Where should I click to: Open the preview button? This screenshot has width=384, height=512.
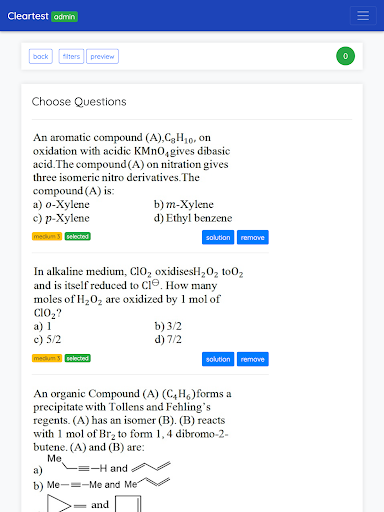tap(102, 56)
